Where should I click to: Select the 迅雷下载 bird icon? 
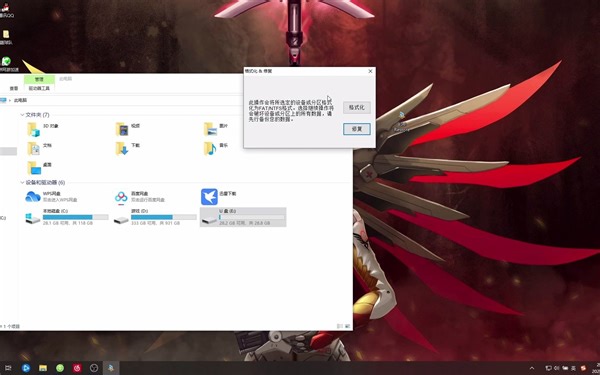click(x=209, y=197)
